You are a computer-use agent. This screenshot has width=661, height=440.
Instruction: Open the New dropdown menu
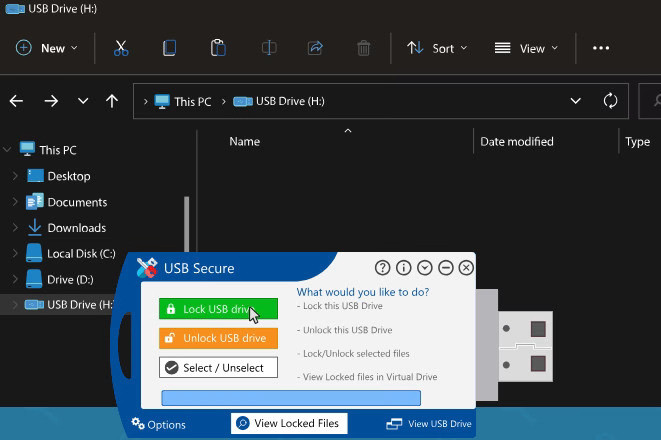[47, 48]
